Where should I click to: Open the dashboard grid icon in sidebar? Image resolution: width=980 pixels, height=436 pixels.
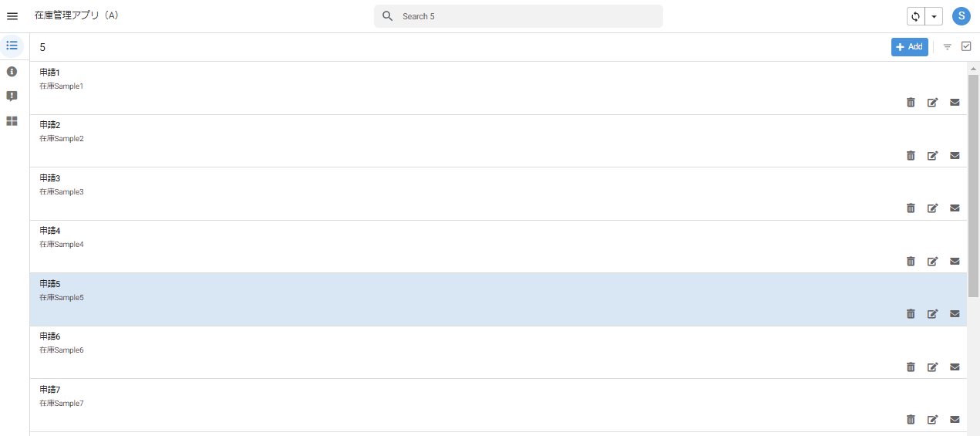click(12, 121)
